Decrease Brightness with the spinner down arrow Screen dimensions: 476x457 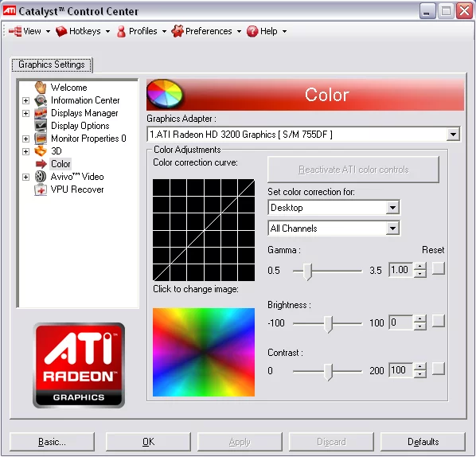[x=419, y=326]
